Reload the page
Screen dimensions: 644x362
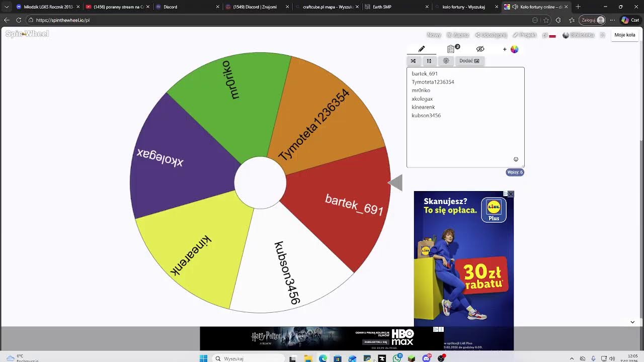pos(19,20)
